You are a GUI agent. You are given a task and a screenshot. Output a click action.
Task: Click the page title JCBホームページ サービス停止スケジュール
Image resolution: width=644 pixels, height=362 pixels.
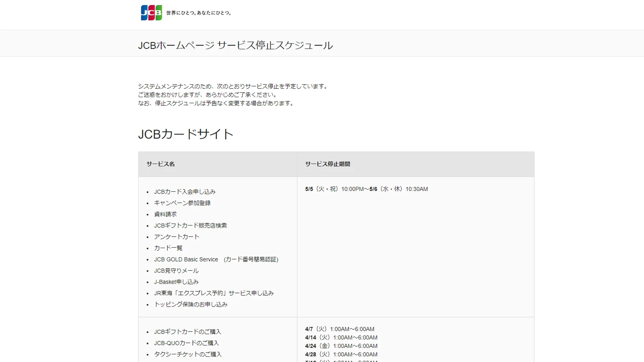click(x=235, y=45)
